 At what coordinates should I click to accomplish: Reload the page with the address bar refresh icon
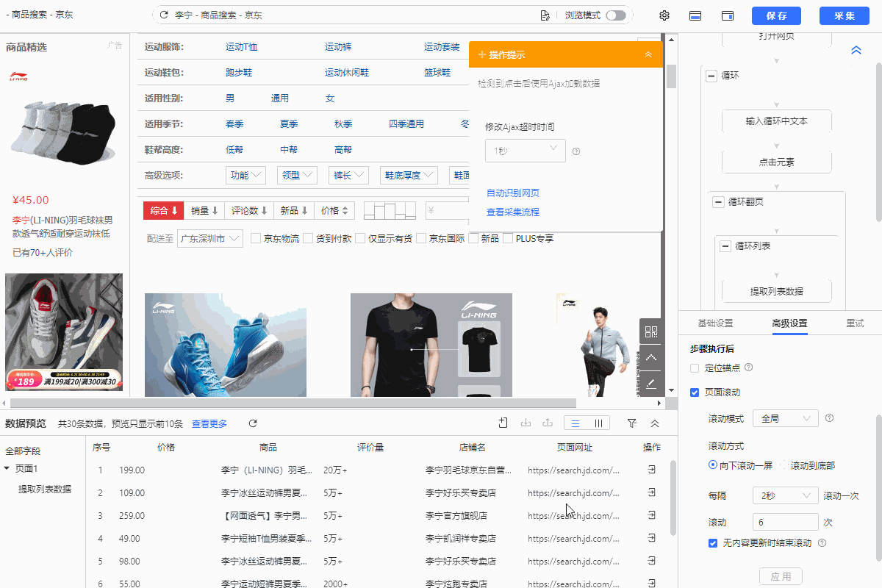[x=162, y=15]
